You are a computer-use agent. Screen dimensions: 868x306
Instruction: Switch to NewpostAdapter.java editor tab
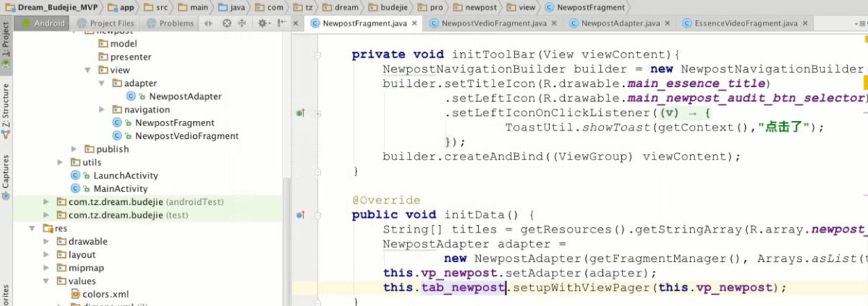620,23
